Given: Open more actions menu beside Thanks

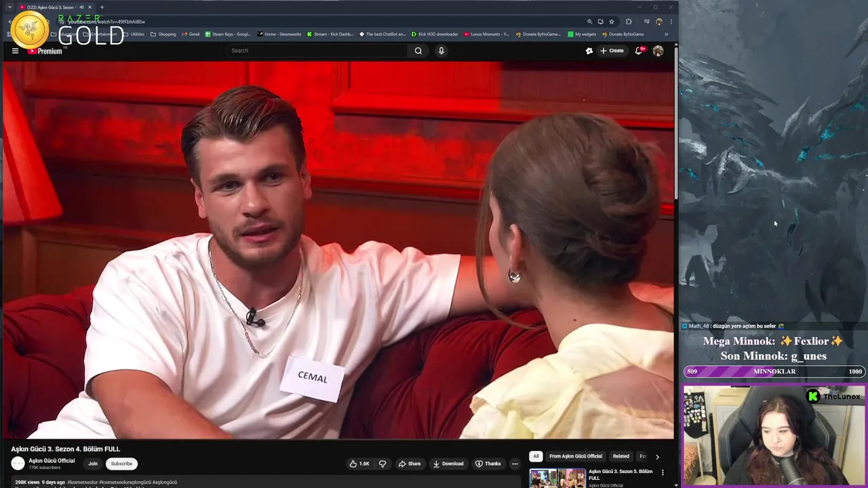Looking at the screenshot, I should pos(515,464).
